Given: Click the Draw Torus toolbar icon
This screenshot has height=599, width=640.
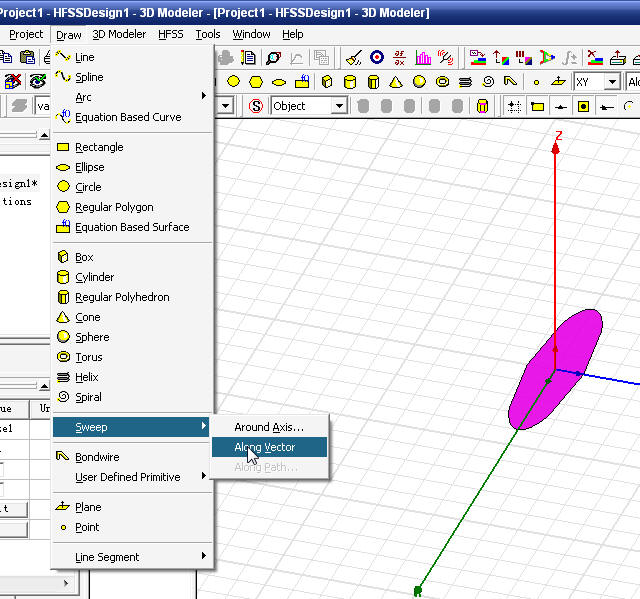Looking at the screenshot, I should 442,82.
